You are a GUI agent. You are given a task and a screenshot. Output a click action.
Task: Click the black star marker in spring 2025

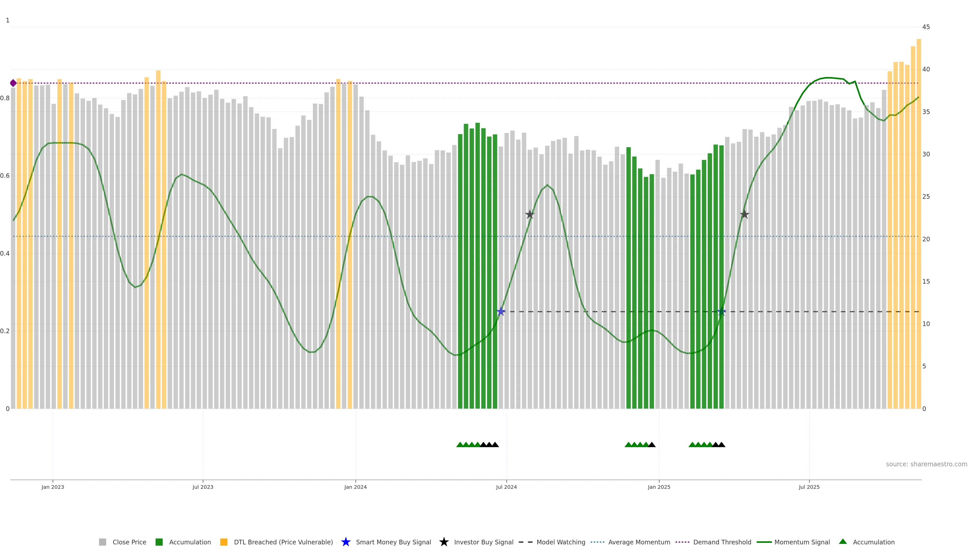tap(744, 215)
